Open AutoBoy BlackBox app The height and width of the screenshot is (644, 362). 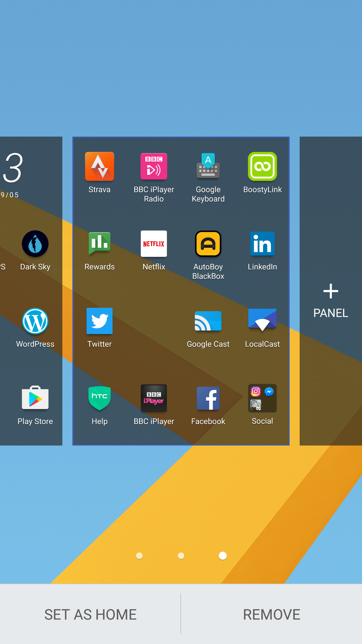208,244
